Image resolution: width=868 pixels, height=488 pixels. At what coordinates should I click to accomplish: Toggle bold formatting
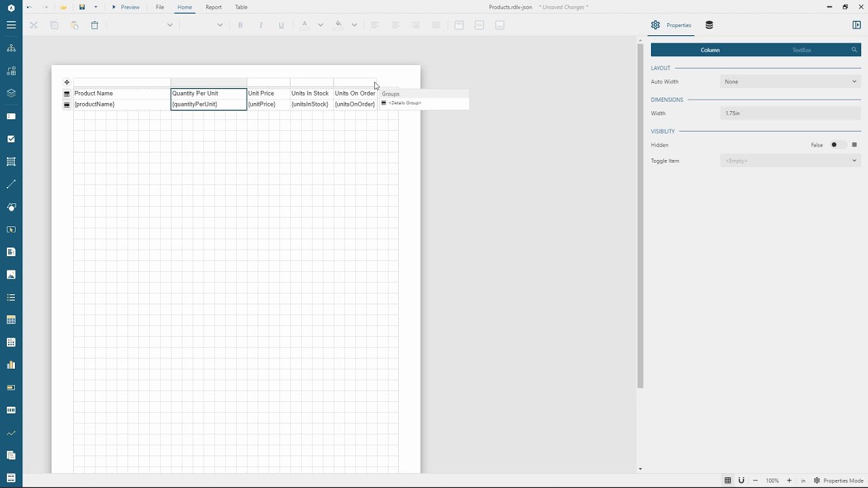click(x=240, y=25)
